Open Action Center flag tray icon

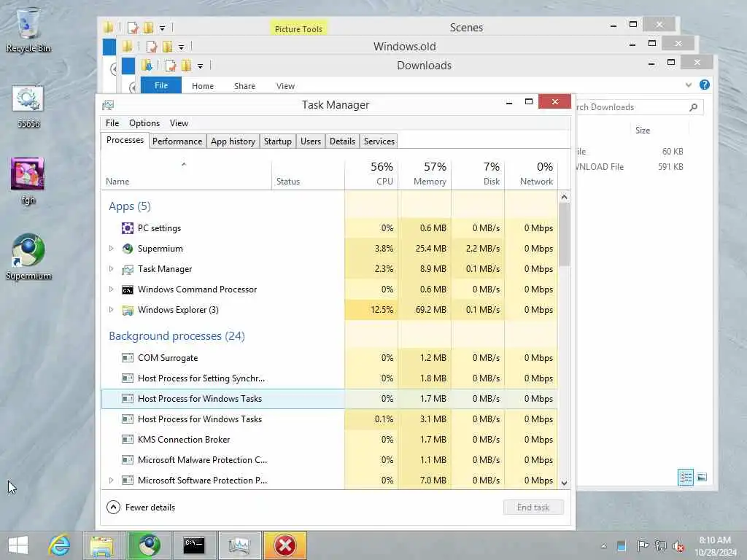(642, 545)
